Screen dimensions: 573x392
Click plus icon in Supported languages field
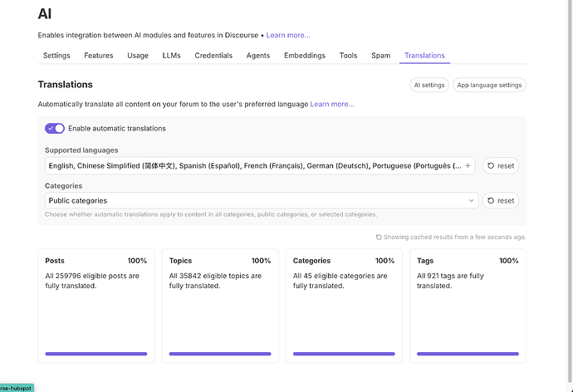point(468,165)
